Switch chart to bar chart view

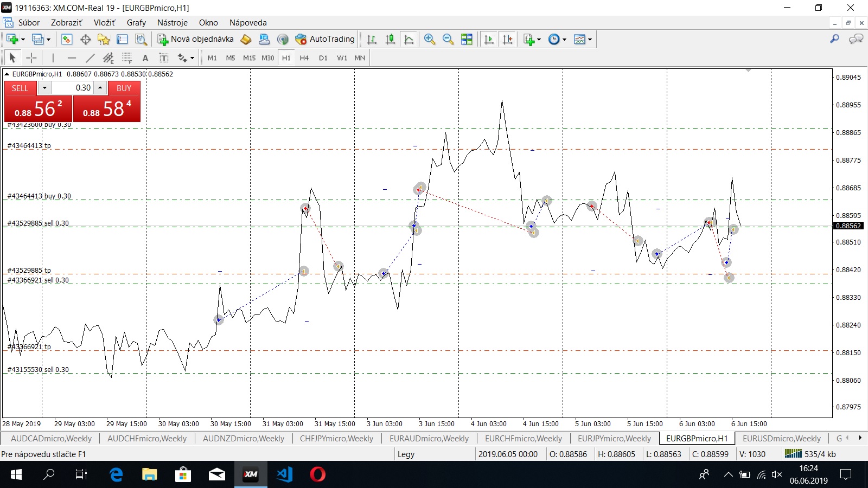372,39
